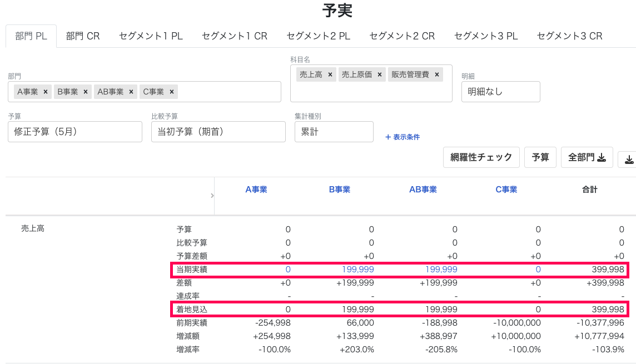Open the 部門 PL tab

(x=31, y=36)
